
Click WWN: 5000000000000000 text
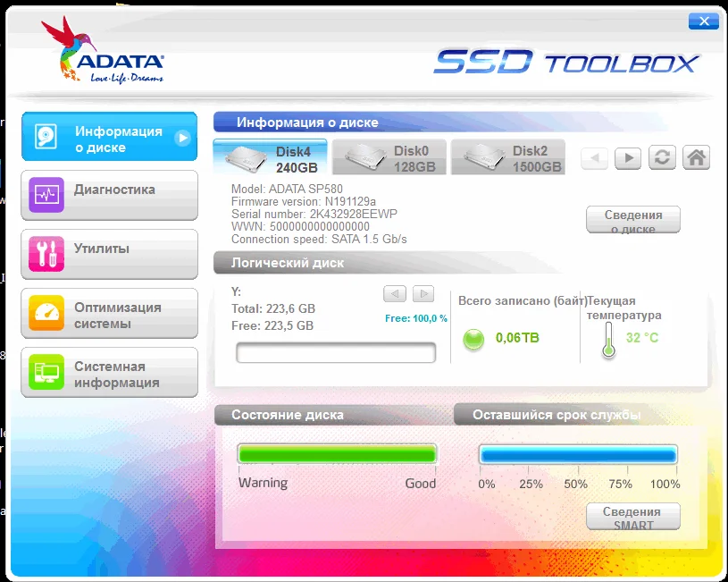(300, 227)
